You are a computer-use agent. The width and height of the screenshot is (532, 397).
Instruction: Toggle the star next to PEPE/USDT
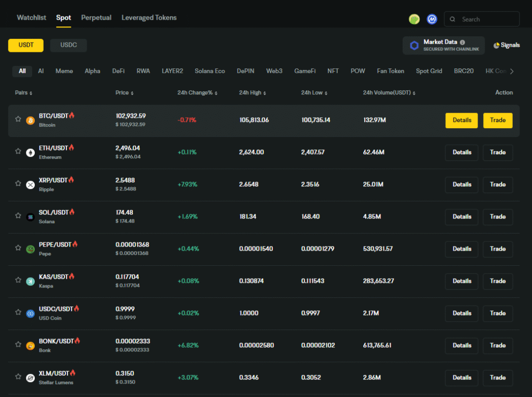(x=18, y=249)
